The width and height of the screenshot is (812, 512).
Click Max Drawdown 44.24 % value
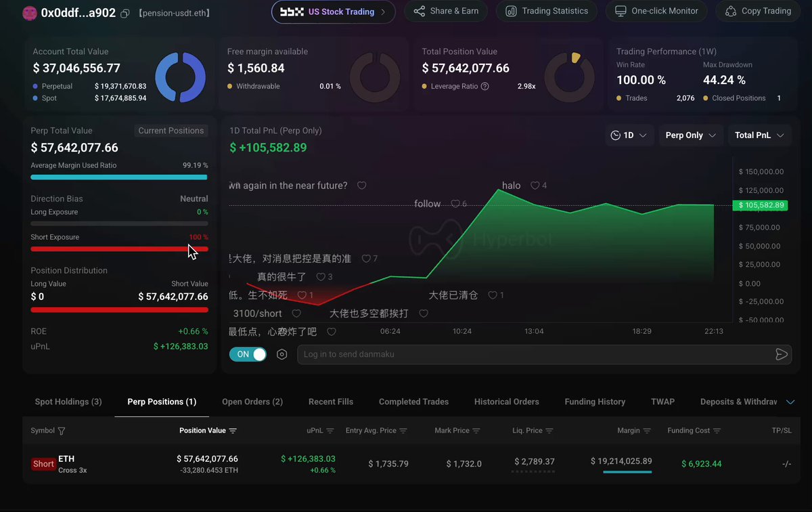724,80
